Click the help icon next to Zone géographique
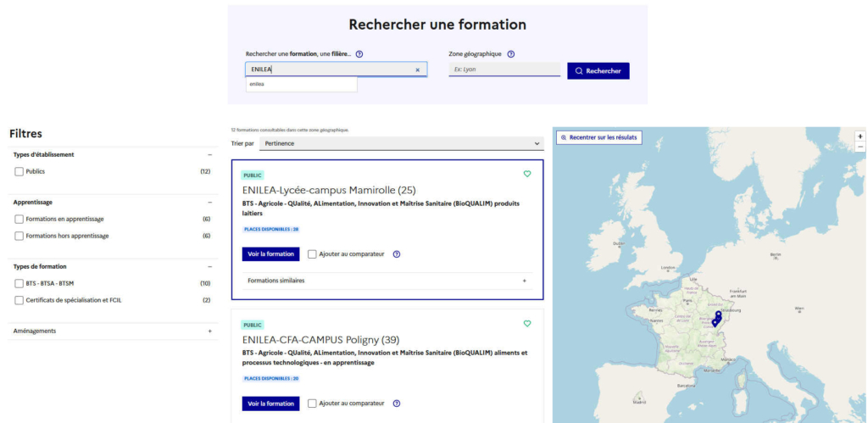 click(x=511, y=54)
